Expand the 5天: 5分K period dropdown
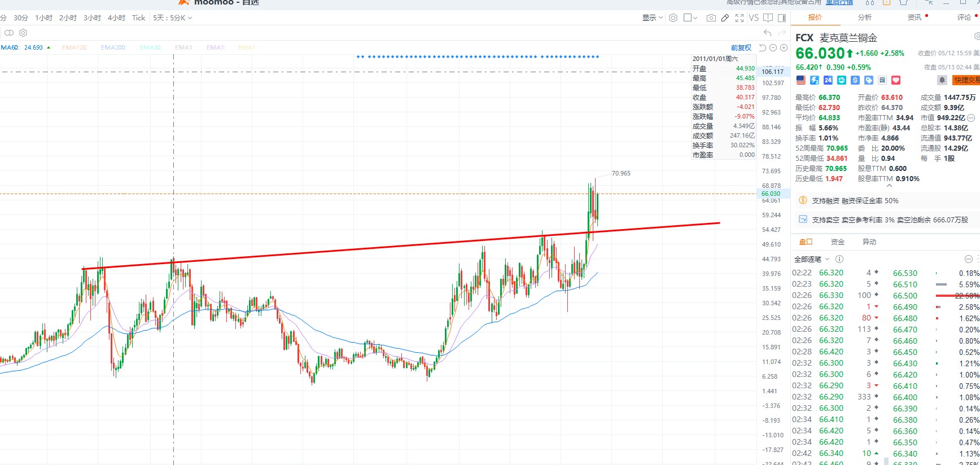980x465 pixels. (x=173, y=18)
